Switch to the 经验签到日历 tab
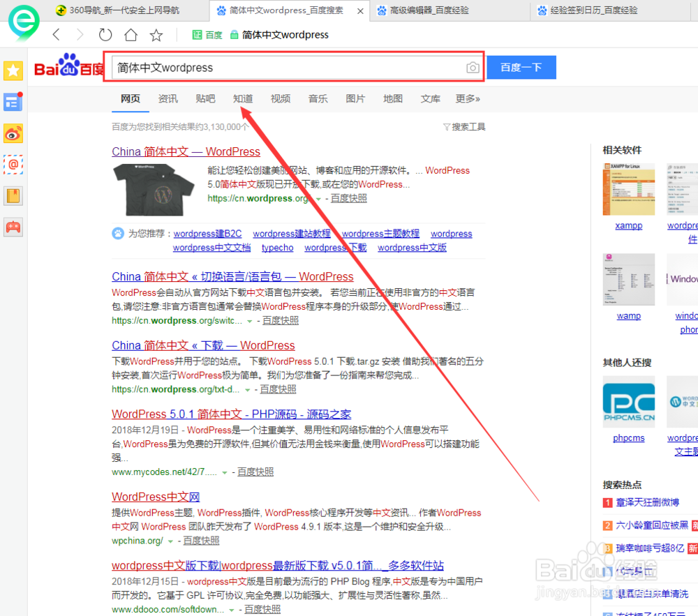The width and height of the screenshot is (698, 616). (x=588, y=10)
